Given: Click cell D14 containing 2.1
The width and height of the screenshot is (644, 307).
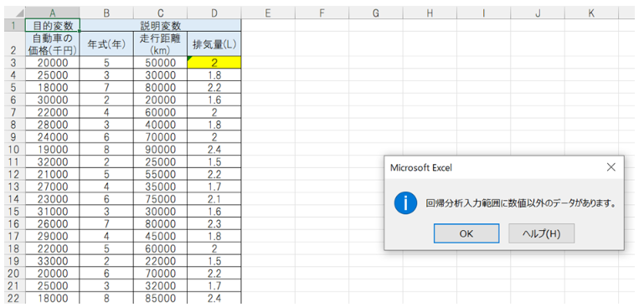Looking at the screenshot, I should [214, 199].
